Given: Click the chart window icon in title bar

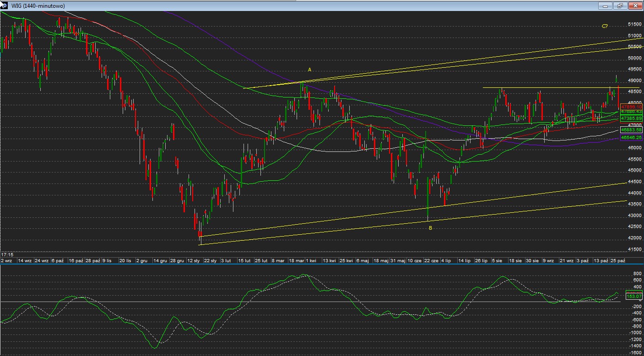Looking at the screenshot, I should [x=5, y=5].
